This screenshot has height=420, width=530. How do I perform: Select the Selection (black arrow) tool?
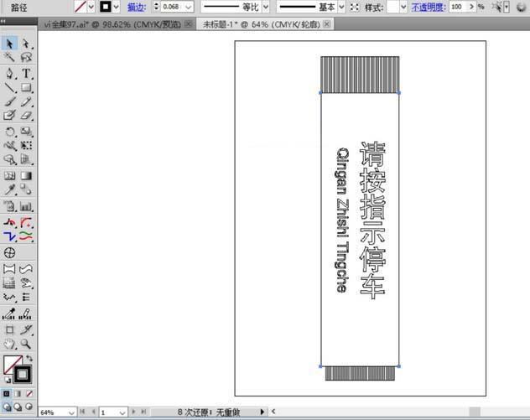tap(9, 44)
